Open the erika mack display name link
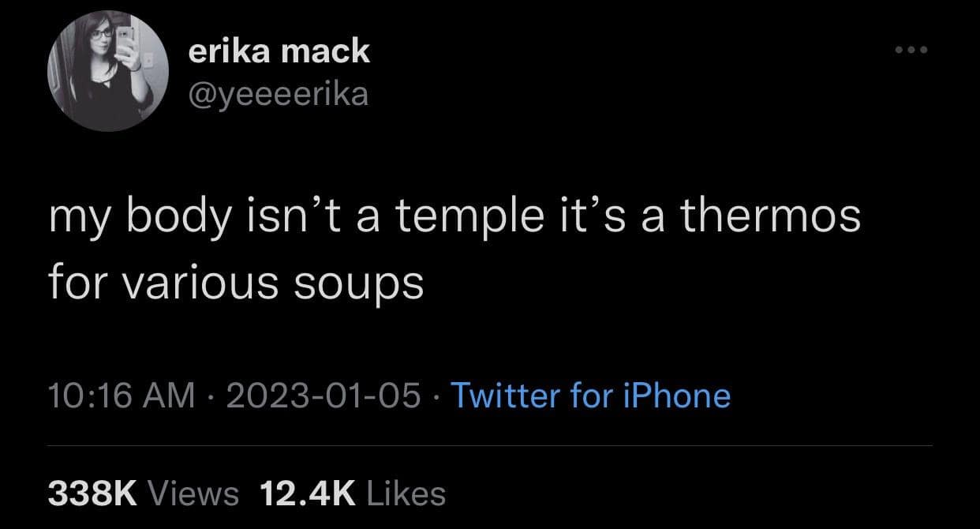 (279, 51)
